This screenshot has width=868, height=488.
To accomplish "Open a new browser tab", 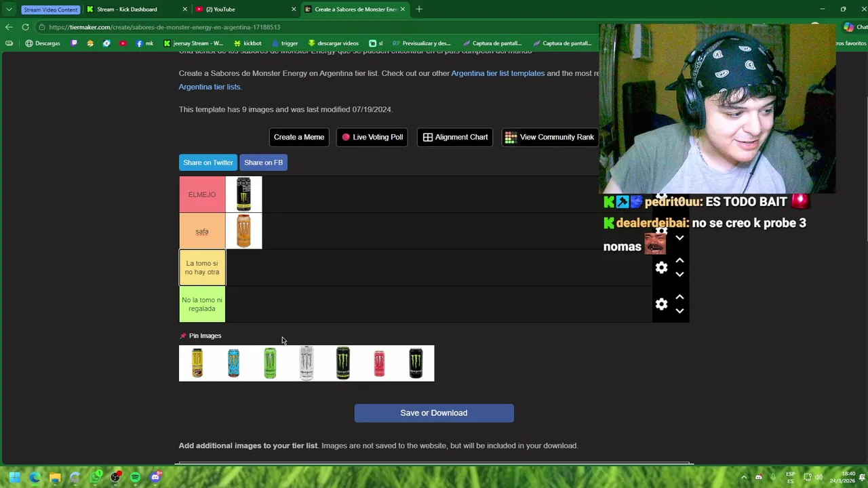I will click(x=419, y=9).
